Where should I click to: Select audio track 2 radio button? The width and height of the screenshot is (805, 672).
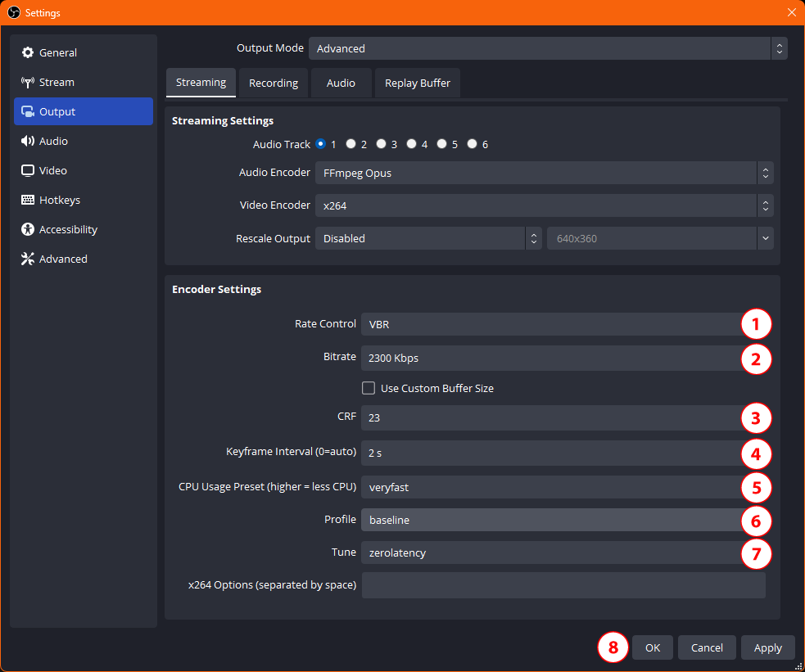(351, 144)
